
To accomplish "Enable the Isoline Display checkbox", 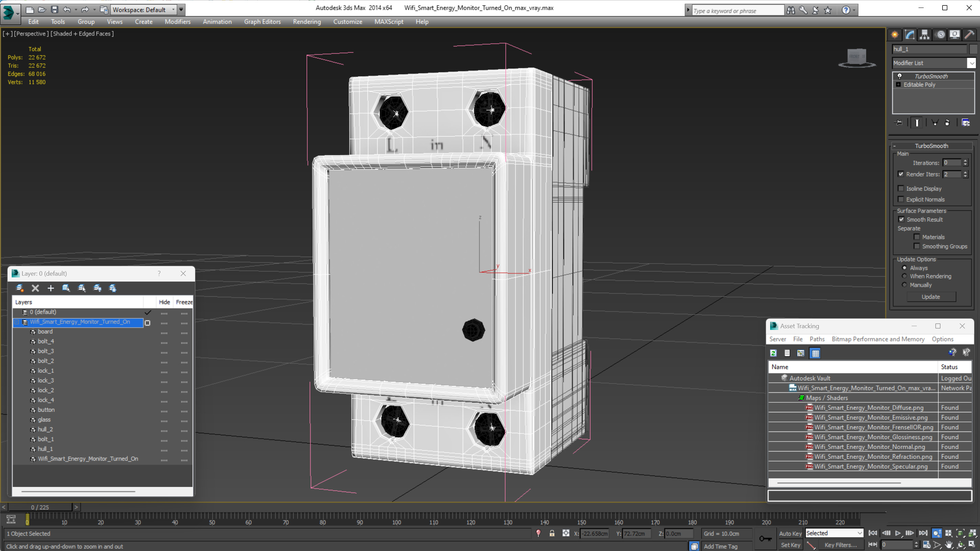I will (x=901, y=188).
